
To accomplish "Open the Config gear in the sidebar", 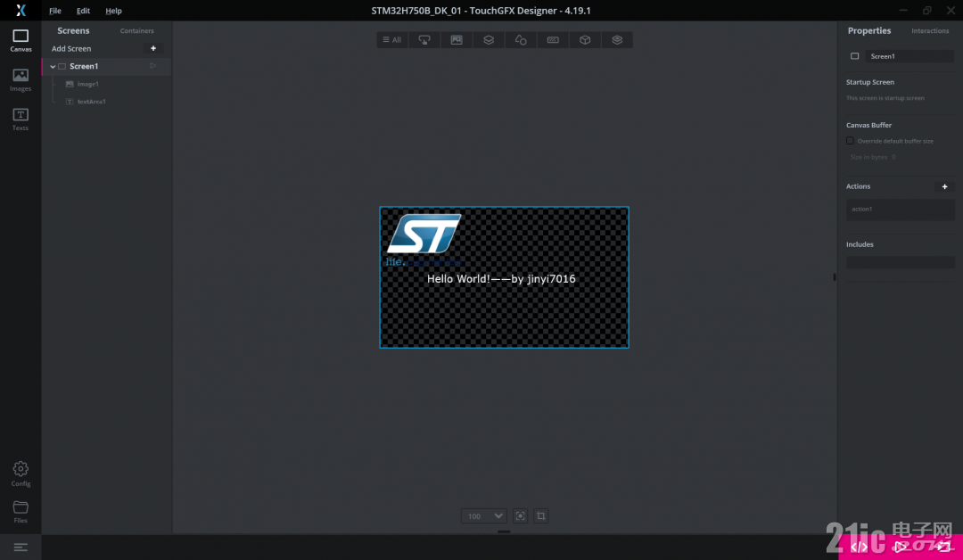I will (21, 474).
